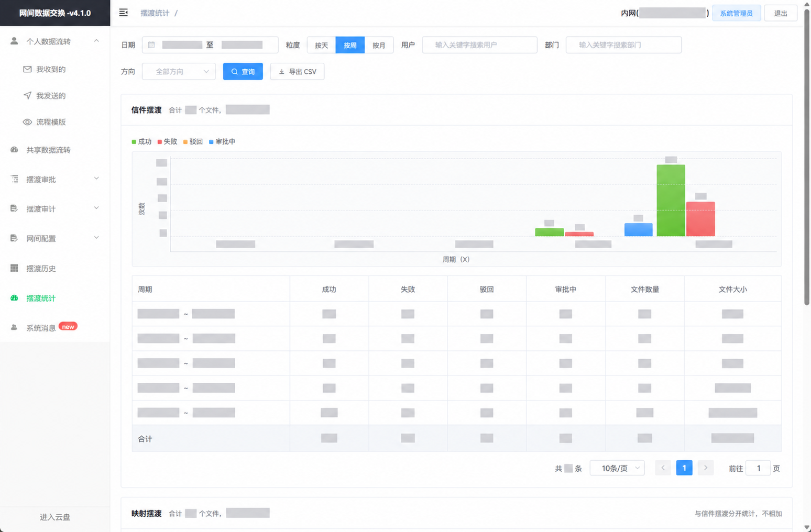Open the 全部方向 direction dropdown

[x=179, y=72]
